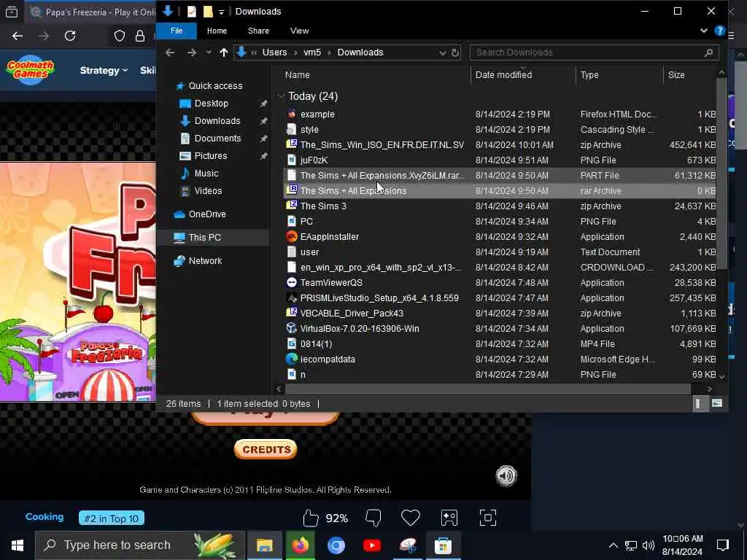Select the style CSS file icon
Viewport: 747px width, 560px height.
[x=292, y=130]
